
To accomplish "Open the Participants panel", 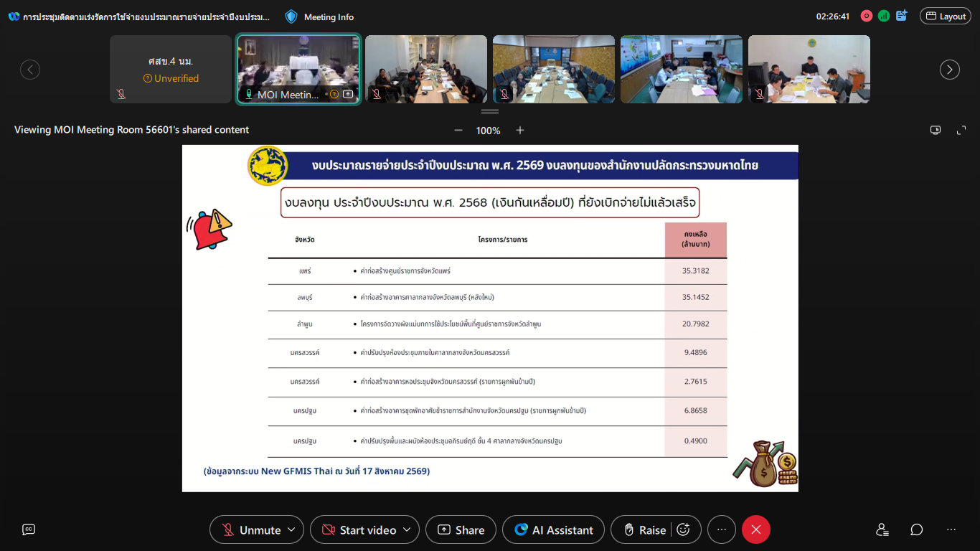I will coord(882,529).
